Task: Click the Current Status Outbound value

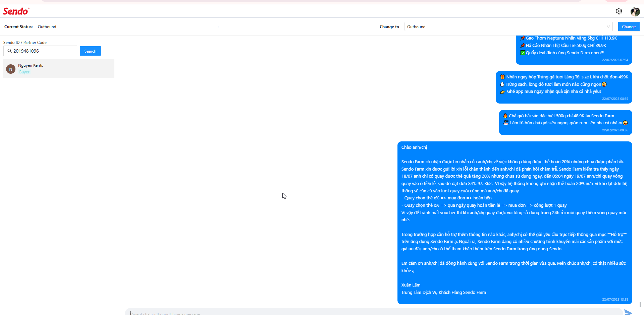Action: click(47, 27)
